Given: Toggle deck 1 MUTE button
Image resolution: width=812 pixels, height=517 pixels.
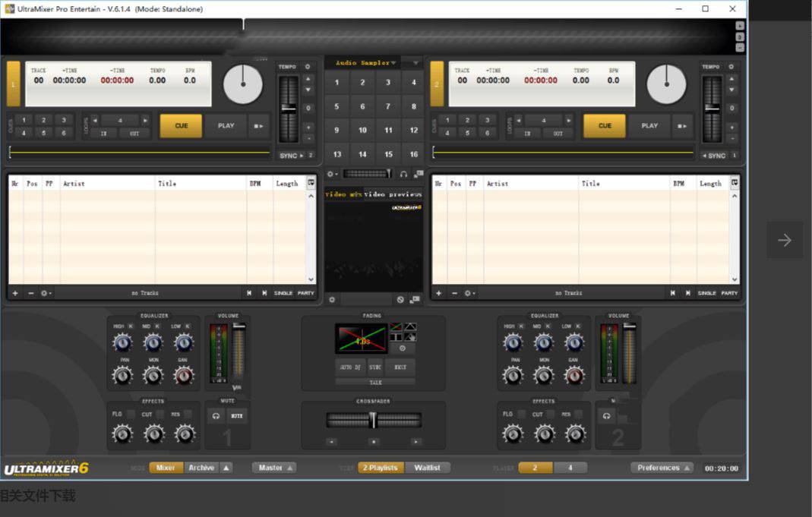Looking at the screenshot, I should [x=237, y=416].
